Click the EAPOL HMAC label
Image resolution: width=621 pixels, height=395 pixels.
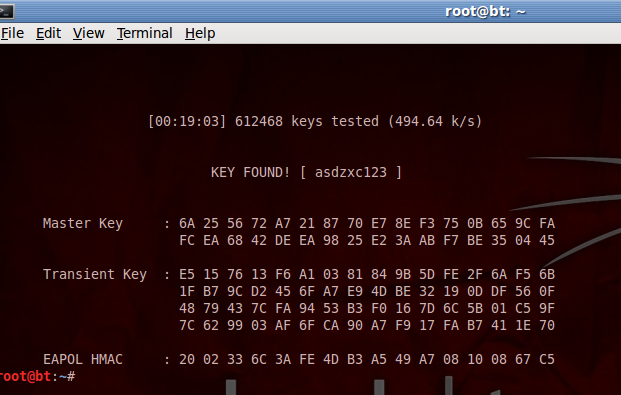point(83,359)
